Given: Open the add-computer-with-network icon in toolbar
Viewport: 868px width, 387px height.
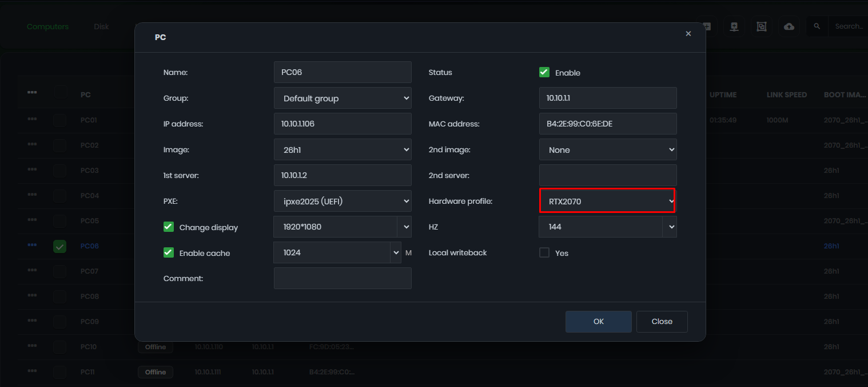Looking at the screenshot, I should (734, 26).
